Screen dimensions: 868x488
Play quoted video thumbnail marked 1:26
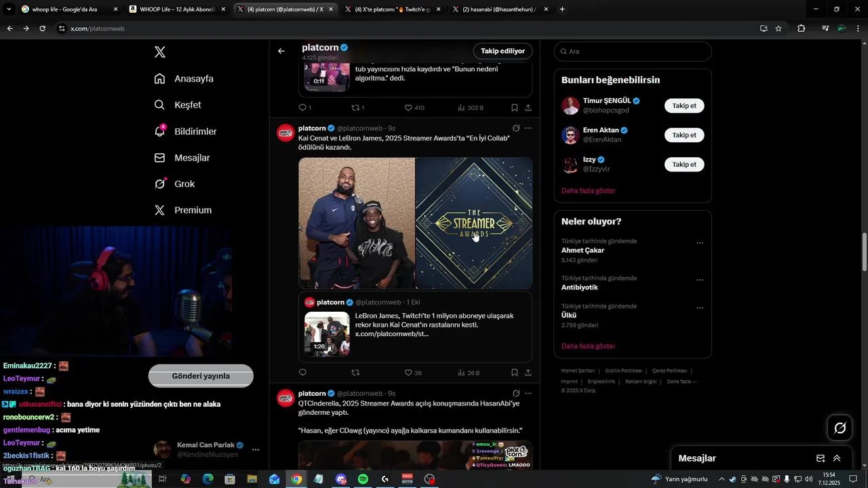327,333
